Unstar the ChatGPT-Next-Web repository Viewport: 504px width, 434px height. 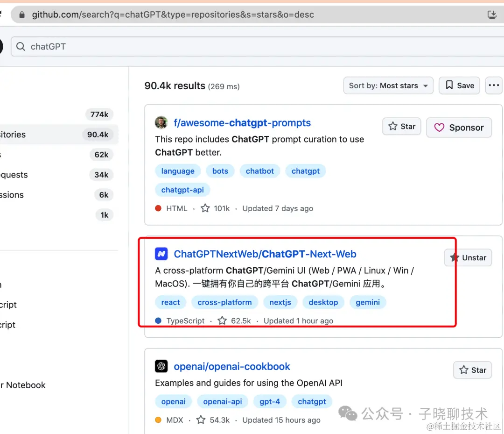click(x=468, y=258)
